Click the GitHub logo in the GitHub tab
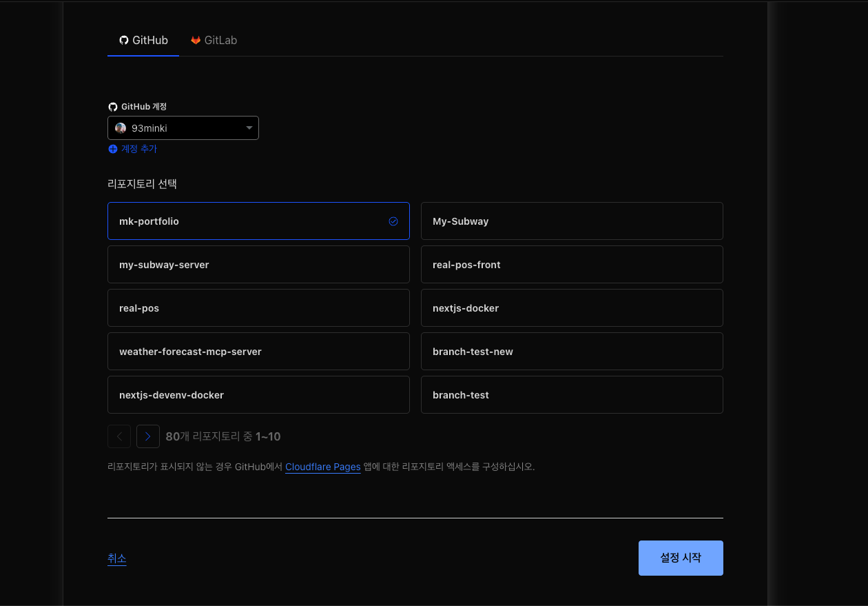868x606 pixels. [x=124, y=41]
